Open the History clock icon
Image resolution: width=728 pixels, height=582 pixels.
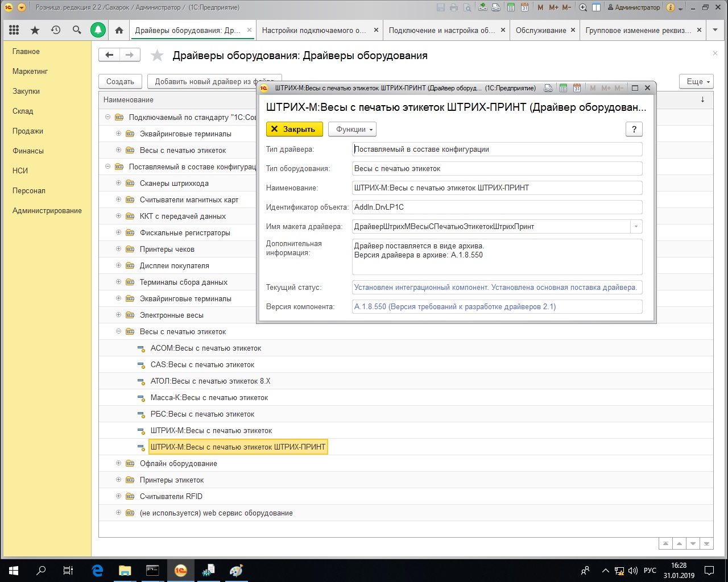point(56,30)
